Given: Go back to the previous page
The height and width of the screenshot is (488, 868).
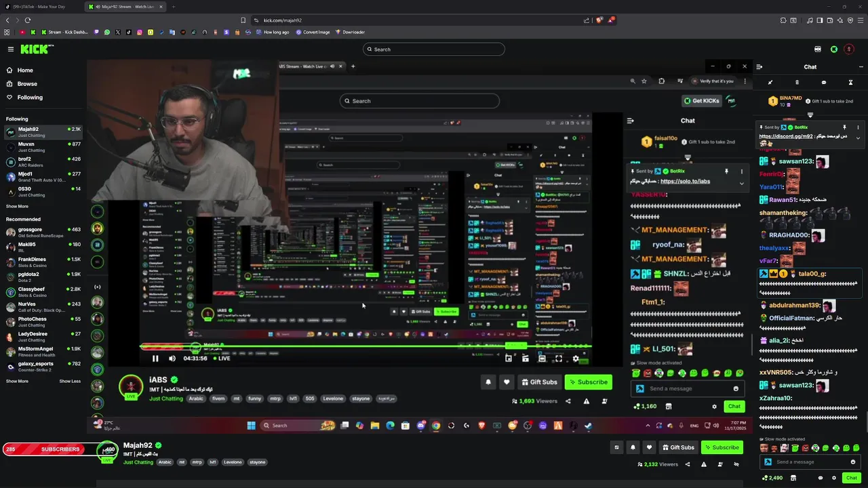Looking at the screenshot, I should click(x=7, y=20).
